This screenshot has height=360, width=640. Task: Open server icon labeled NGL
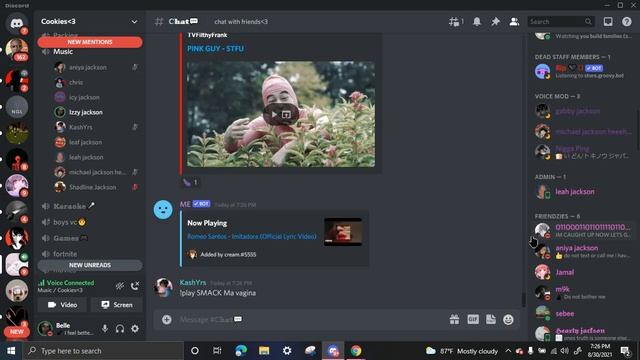(17, 107)
